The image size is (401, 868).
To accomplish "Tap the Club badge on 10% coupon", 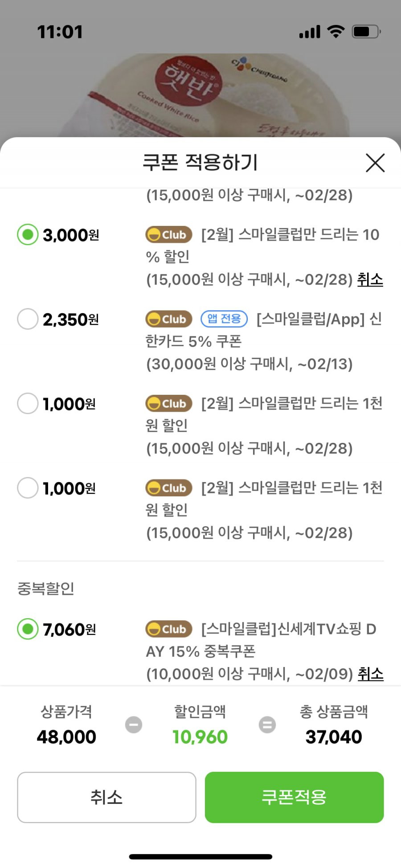I will (169, 234).
